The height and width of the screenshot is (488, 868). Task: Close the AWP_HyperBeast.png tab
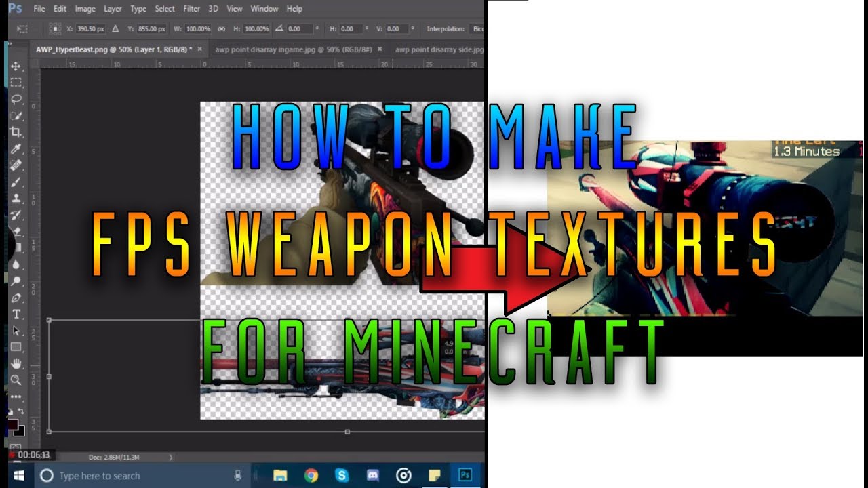pyautogui.click(x=199, y=49)
